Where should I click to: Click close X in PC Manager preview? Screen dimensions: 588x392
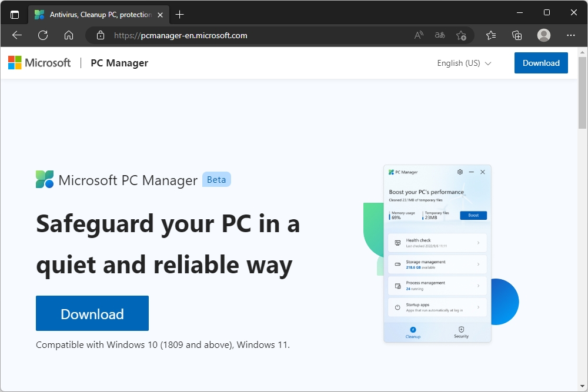pos(483,172)
